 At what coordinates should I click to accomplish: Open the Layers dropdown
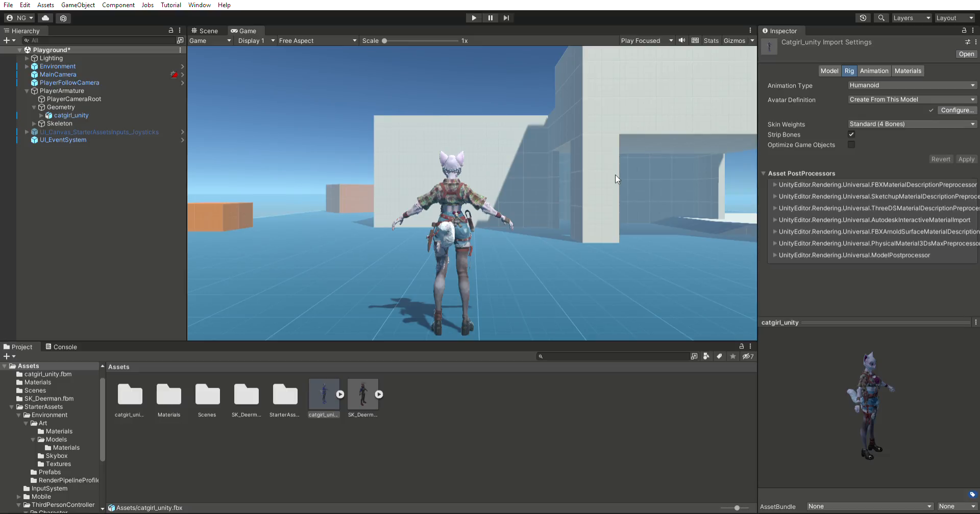pos(912,18)
